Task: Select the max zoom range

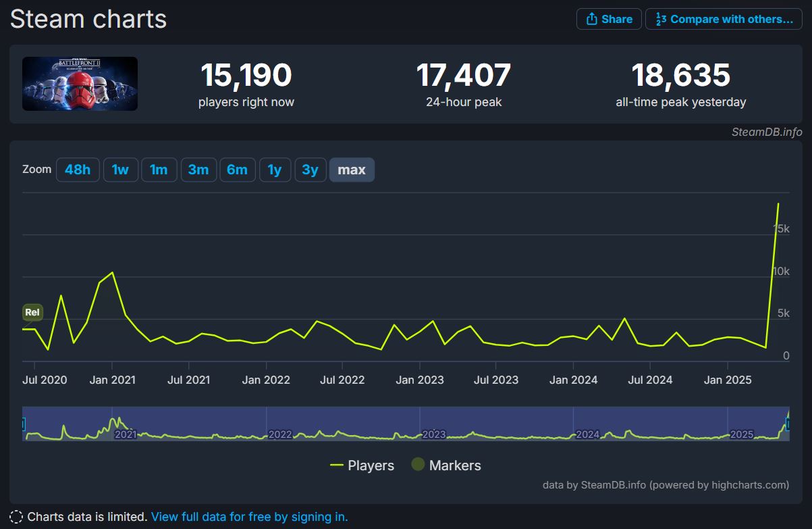Action: (352, 170)
